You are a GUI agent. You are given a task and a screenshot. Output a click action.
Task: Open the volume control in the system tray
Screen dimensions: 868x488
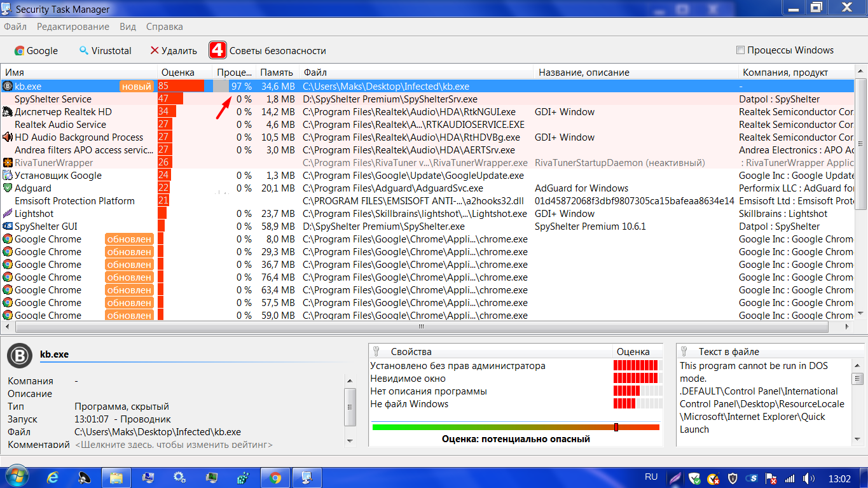(x=809, y=478)
